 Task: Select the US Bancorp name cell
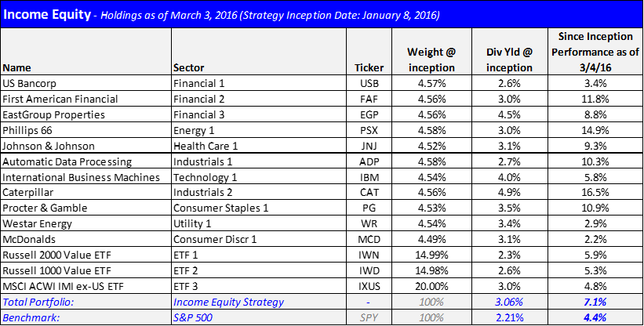(86, 83)
